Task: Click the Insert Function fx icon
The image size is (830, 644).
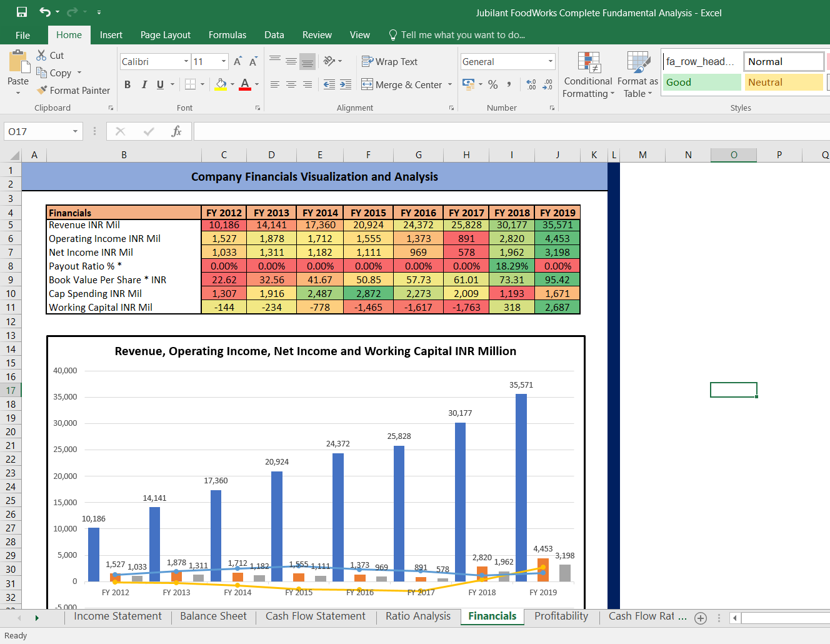Action: (x=177, y=131)
